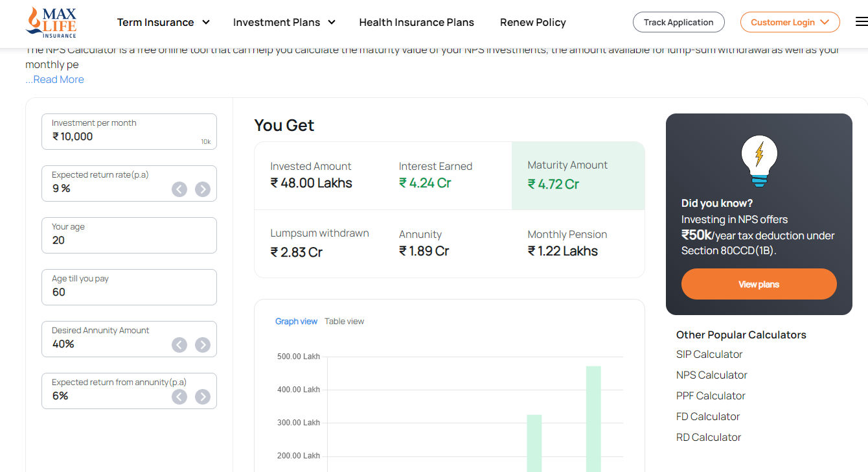The image size is (868, 472).
Task: Open the hamburger menu icon
Action: [861, 22]
